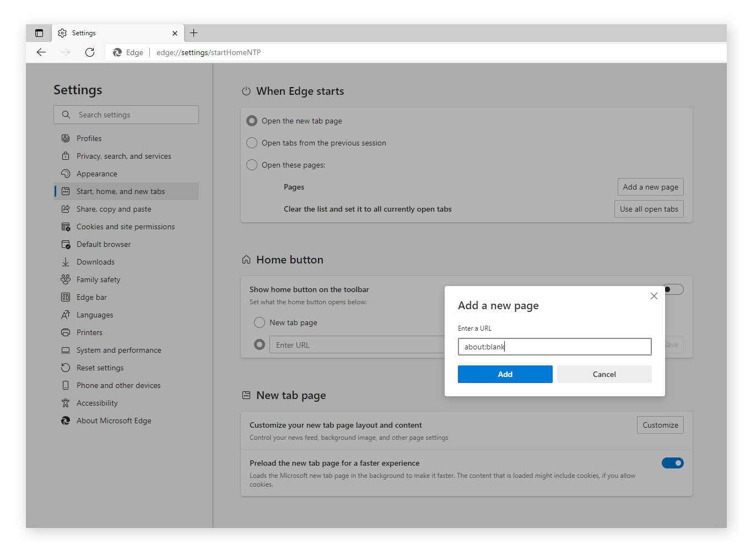
Task: Click the About Microsoft Edge logo icon
Action: [x=66, y=421]
